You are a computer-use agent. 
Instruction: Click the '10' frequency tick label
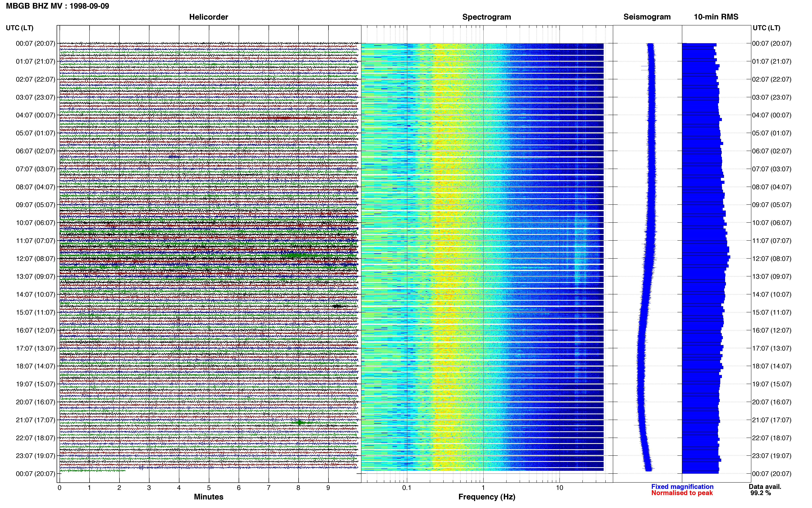tap(559, 487)
